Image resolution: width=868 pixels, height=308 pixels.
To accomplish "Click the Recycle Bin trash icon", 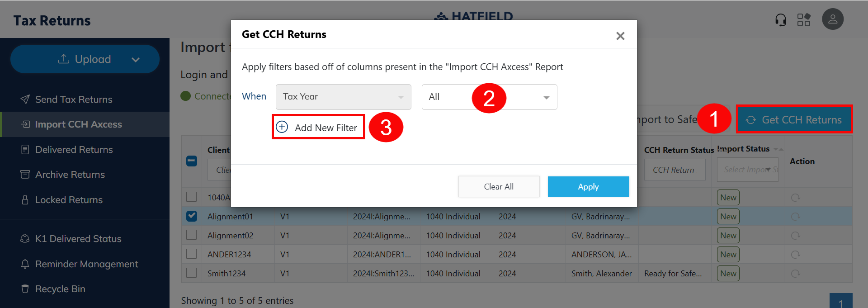I will click(25, 289).
